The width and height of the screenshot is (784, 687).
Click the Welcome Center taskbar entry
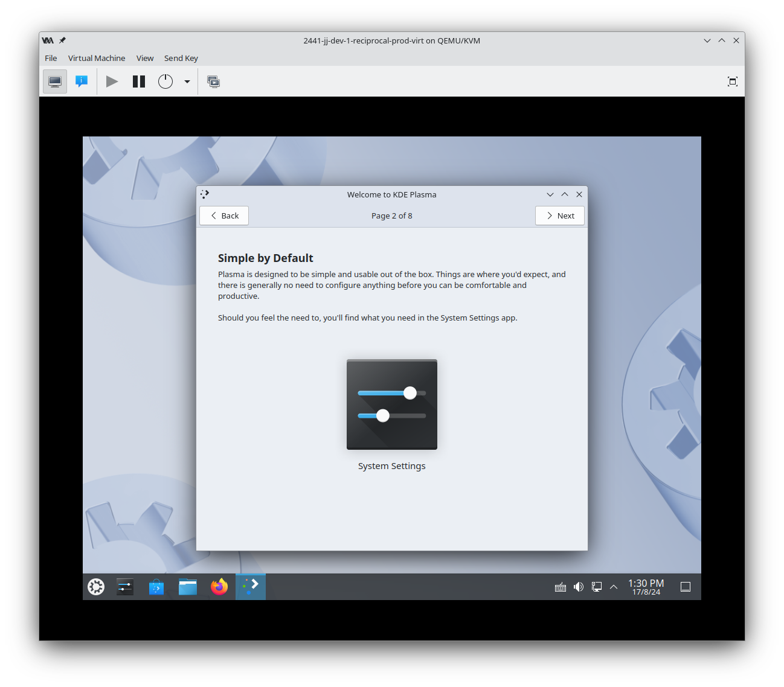point(251,587)
